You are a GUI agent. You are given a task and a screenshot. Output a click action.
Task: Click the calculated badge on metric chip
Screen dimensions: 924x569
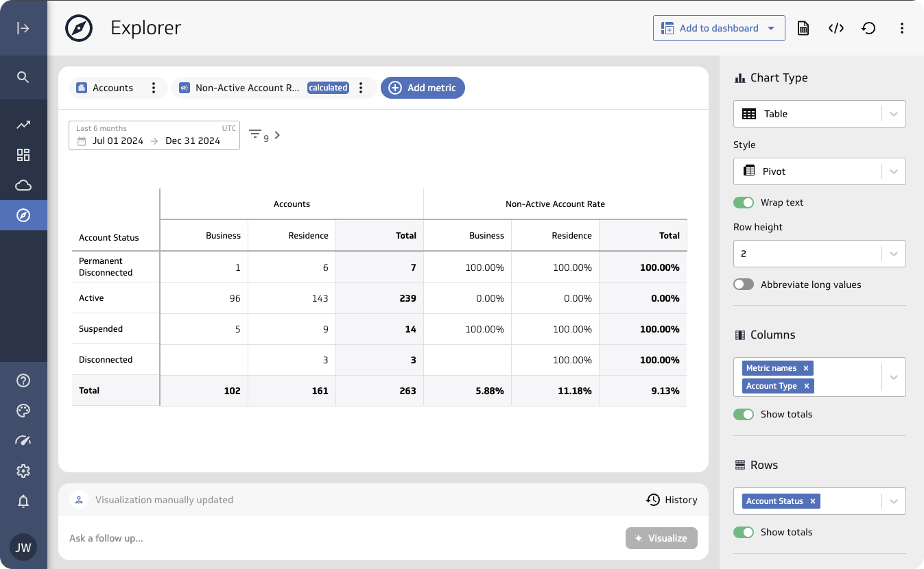click(328, 88)
